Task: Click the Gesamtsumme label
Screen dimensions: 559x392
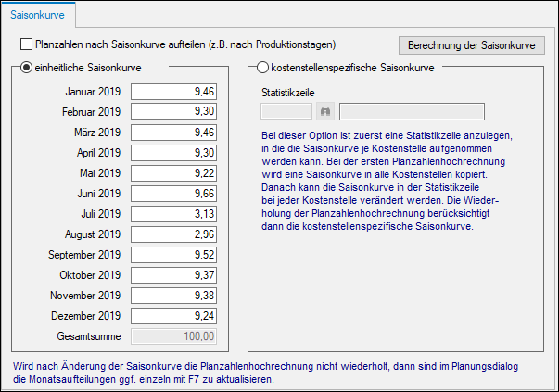Action: [x=89, y=336]
